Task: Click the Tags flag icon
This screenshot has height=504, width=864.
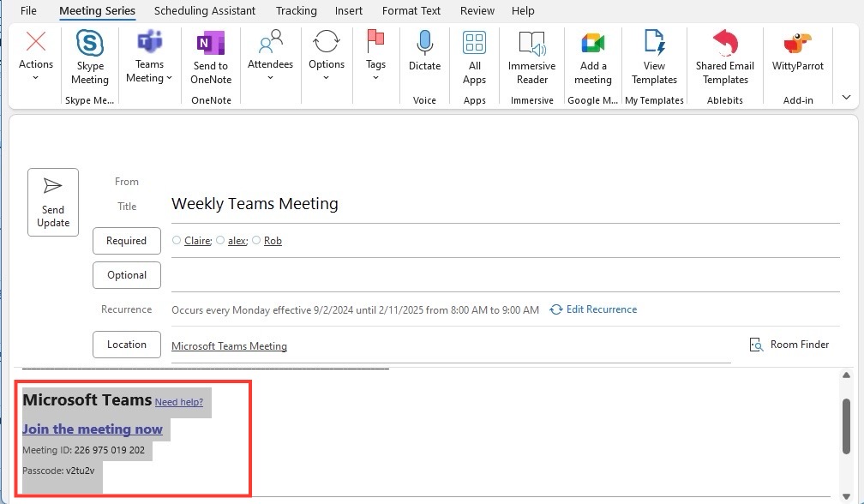Action: tap(375, 42)
